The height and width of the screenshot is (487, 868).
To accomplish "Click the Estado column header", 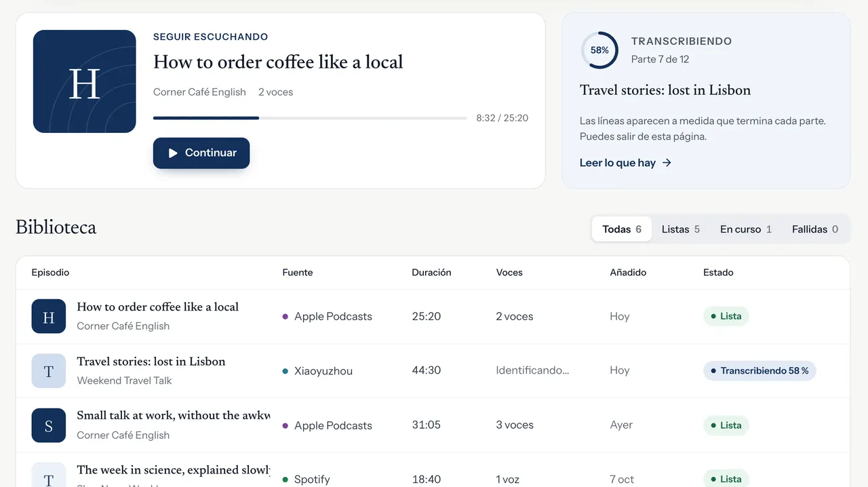I will point(718,273).
